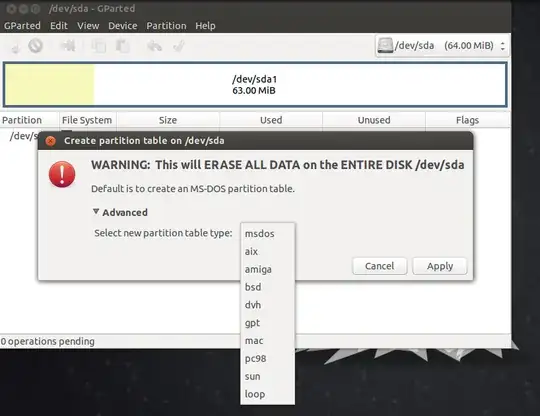The image size is (540, 416).
Task: Click the paste partition toolbar icon
Action: (x=122, y=46)
